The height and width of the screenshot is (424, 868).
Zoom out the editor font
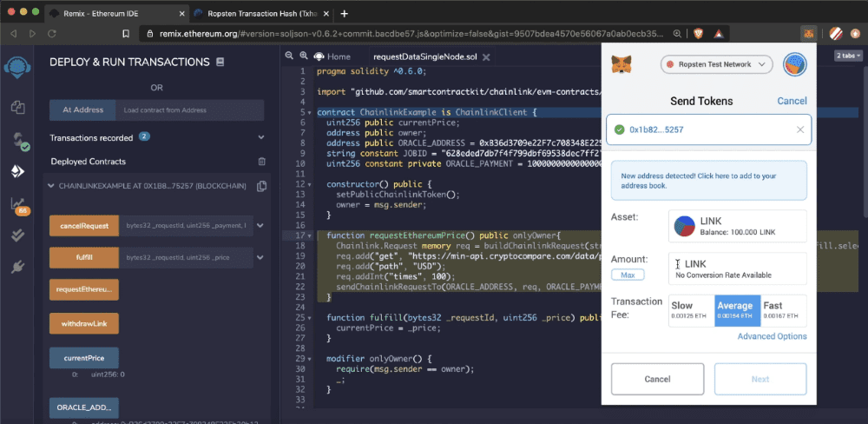[x=289, y=56]
